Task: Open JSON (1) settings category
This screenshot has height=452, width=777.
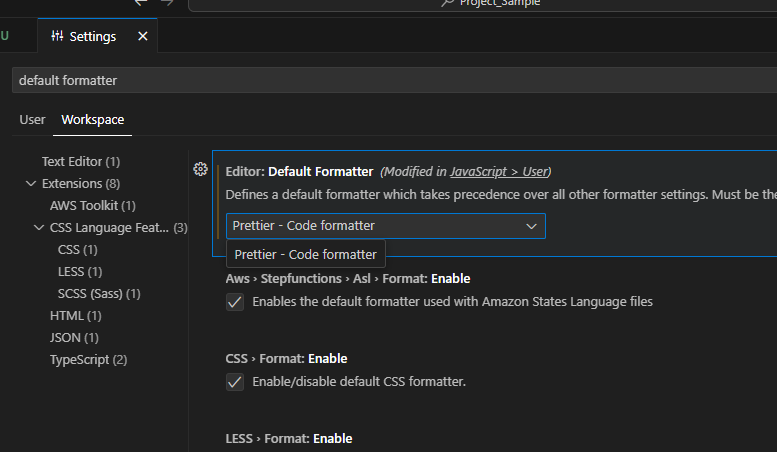Action: click(74, 338)
